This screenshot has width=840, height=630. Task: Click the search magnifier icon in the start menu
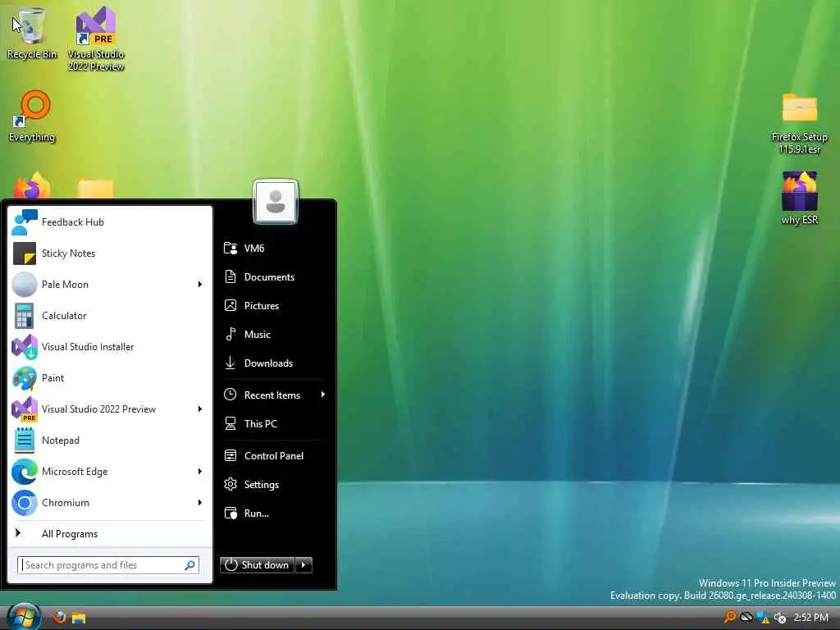point(190,565)
